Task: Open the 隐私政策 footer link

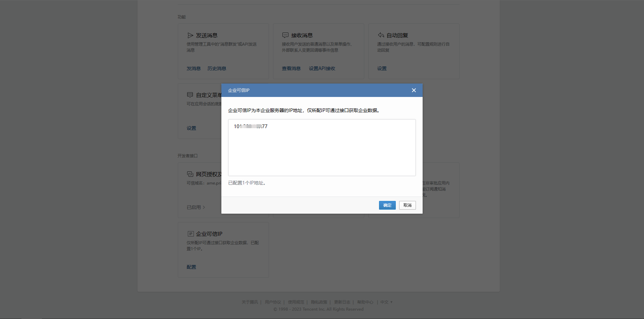Action: click(319, 302)
